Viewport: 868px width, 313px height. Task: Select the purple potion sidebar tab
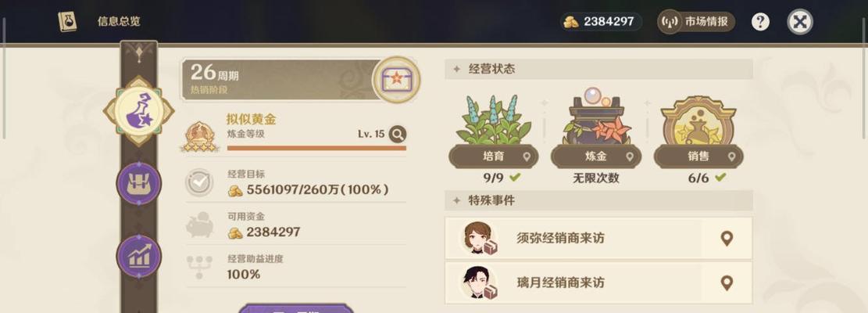(x=138, y=111)
